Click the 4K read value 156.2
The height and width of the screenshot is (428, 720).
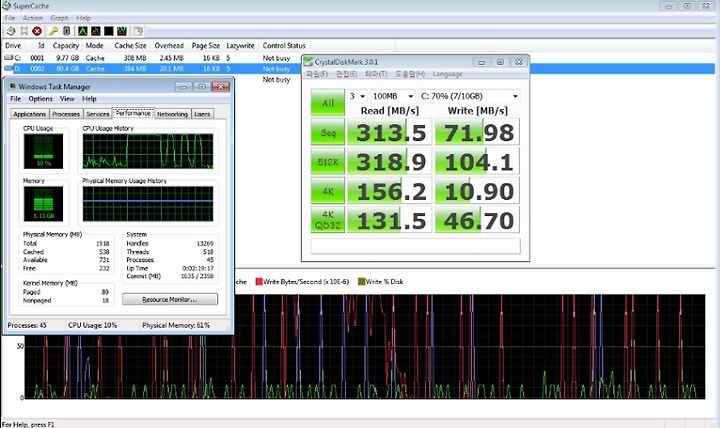(389, 191)
